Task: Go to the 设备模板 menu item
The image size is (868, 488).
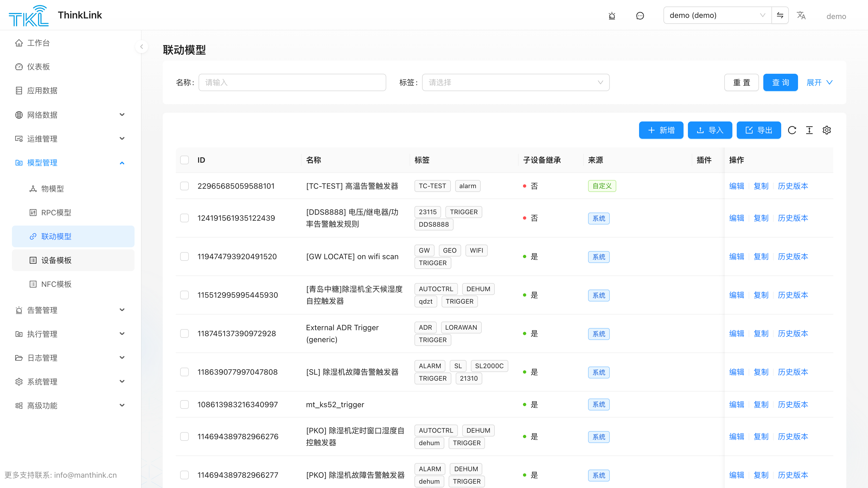Action: tap(73, 260)
